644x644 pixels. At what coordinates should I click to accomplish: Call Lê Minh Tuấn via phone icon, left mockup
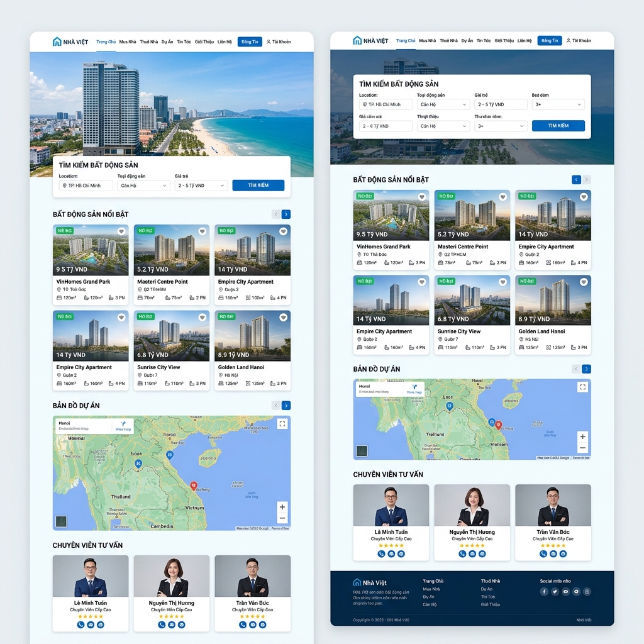81,625
